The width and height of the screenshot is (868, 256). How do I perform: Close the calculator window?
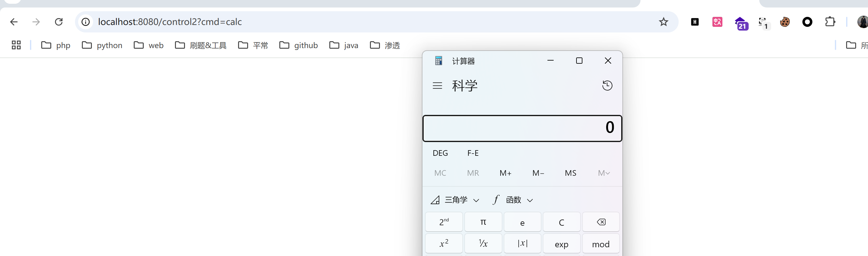point(608,61)
